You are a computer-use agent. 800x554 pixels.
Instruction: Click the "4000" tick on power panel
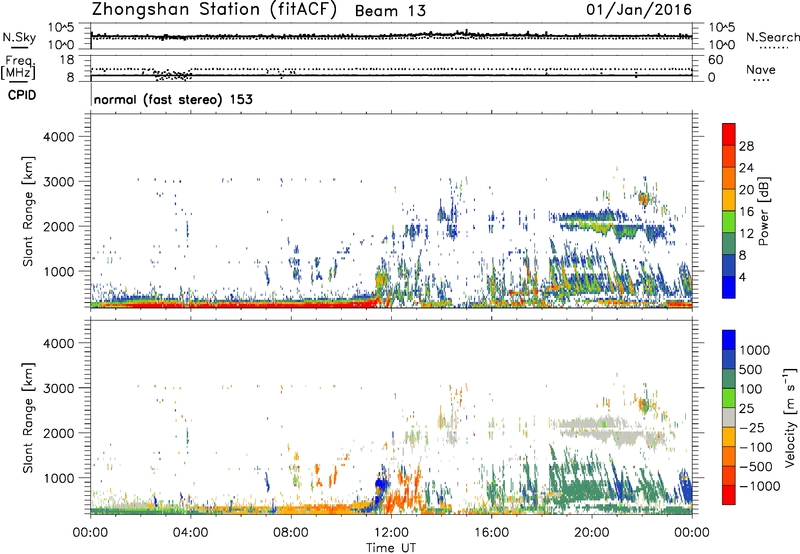(x=58, y=137)
